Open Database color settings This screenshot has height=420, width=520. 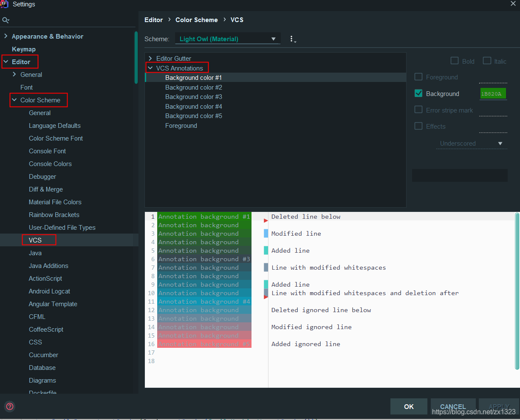click(42, 367)
